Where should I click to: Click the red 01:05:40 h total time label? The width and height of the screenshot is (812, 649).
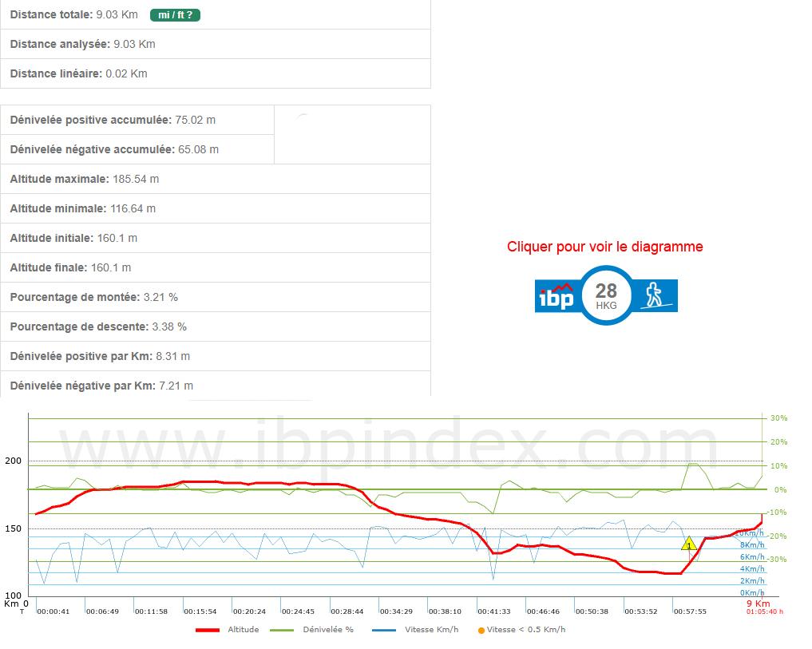(x=765, y=611)
